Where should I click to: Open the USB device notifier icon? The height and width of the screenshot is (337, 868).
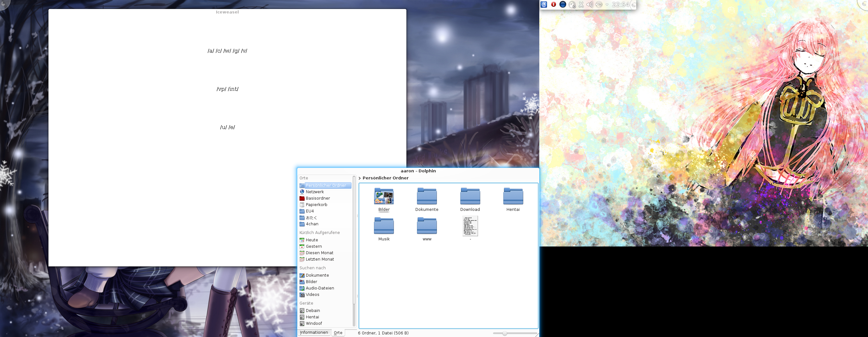599,4
